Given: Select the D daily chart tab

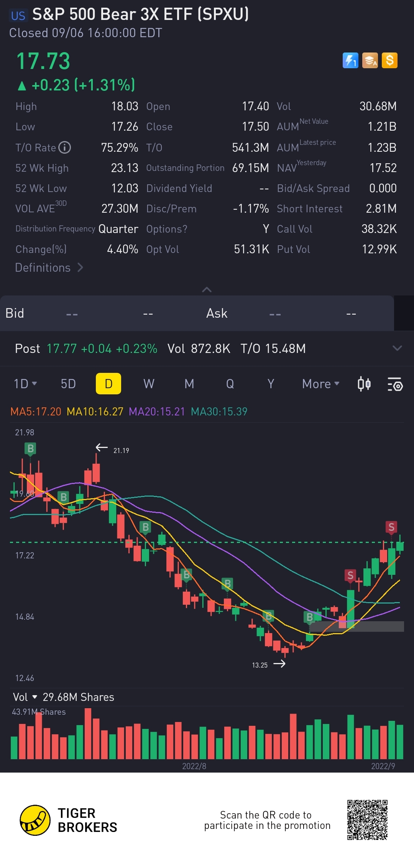Looking at the screenshot, I should tap(108, 384).
